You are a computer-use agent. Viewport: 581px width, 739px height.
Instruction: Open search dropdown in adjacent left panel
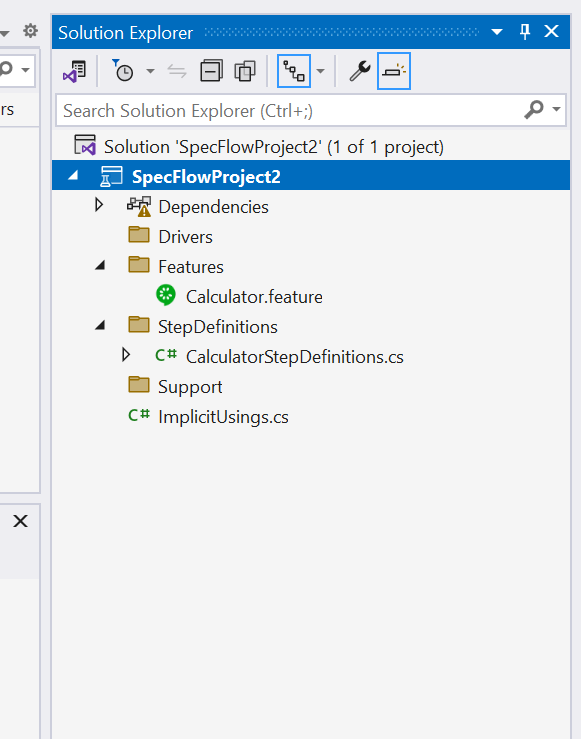[x=25, y=70]
